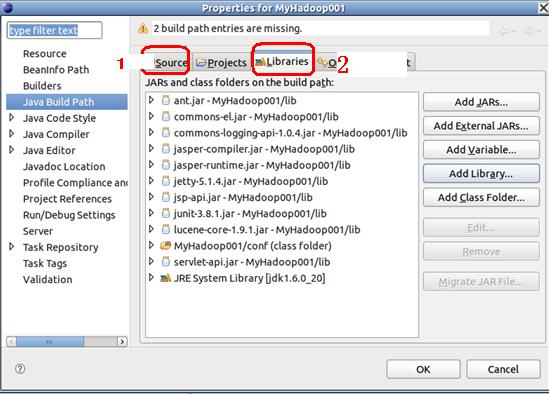
Task: Click the junit-3.8.1.jar jar icon
Action: (x=166, y=213)
